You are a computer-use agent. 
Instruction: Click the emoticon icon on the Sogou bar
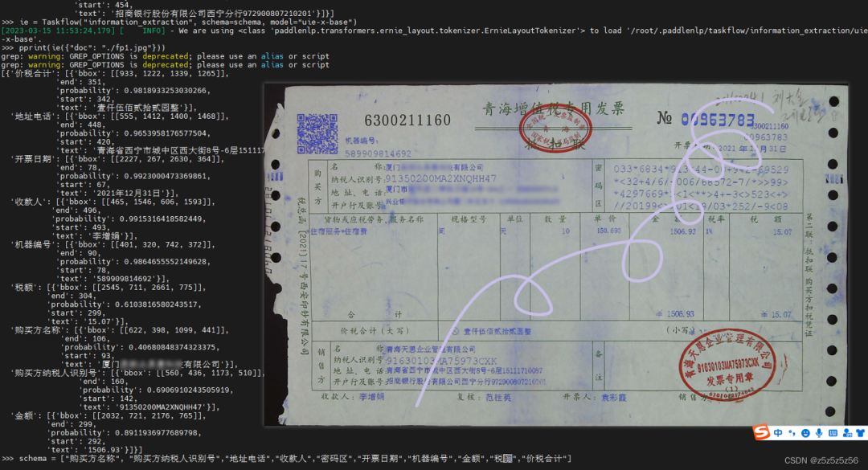(805, 431)
